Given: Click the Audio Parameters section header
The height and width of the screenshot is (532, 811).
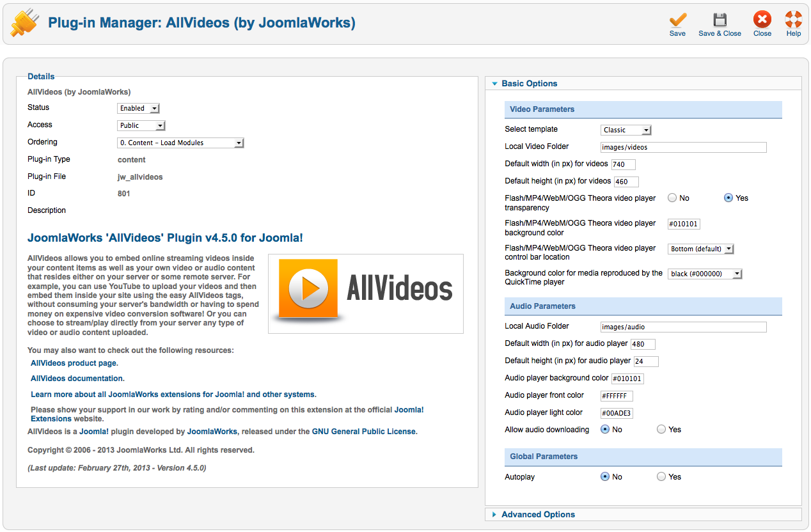Looking at the screenshot, I should click(x=643, y=306).
